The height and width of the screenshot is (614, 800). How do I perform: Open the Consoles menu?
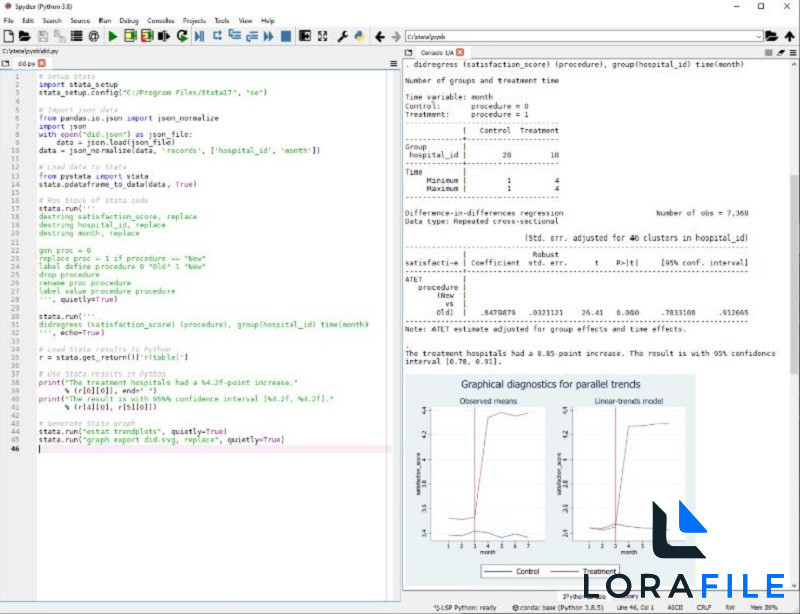pyautogui.click(x=161, y=21)
